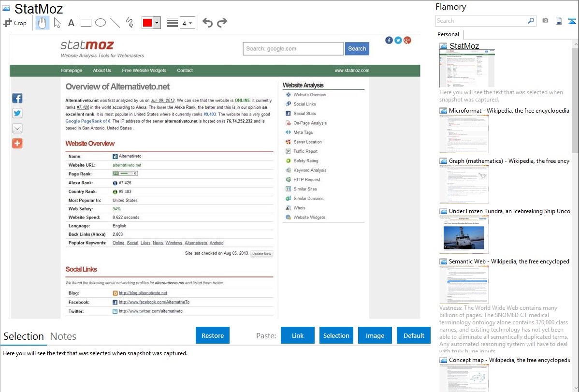Click the Flamory search field
The image size is (579, 392).
coord(481,21)
